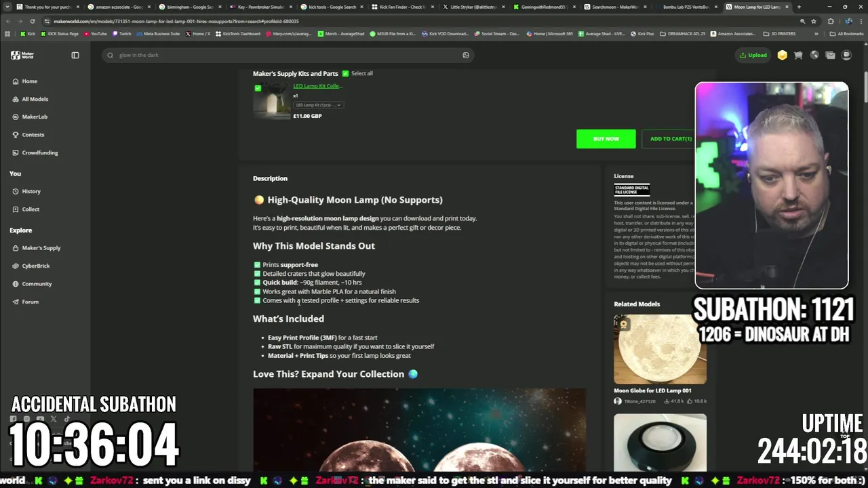Open the 'KICK Status Page' bookmark
Image resolution: width=868 pixels, height=488 pixels.
(60, 33)
